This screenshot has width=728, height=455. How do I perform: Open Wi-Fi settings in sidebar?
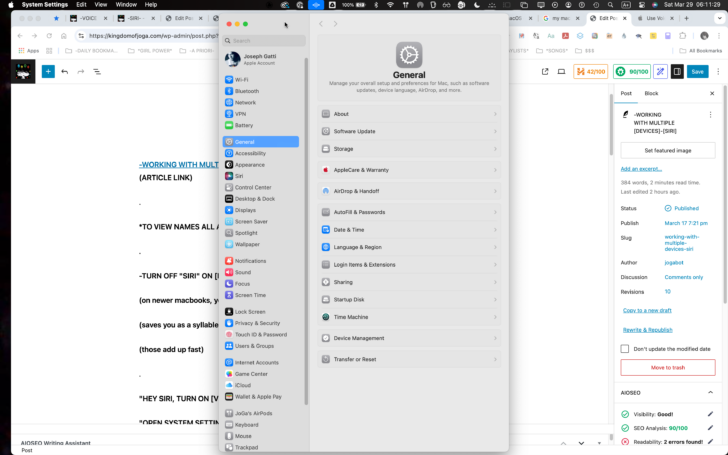pyautogui.click(x=241, y=79)
